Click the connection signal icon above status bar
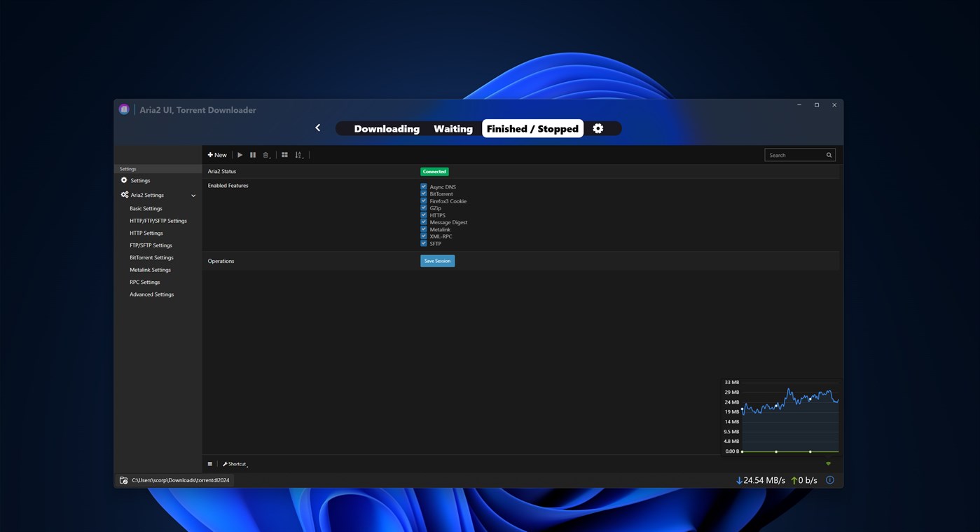 click(828, 463)
